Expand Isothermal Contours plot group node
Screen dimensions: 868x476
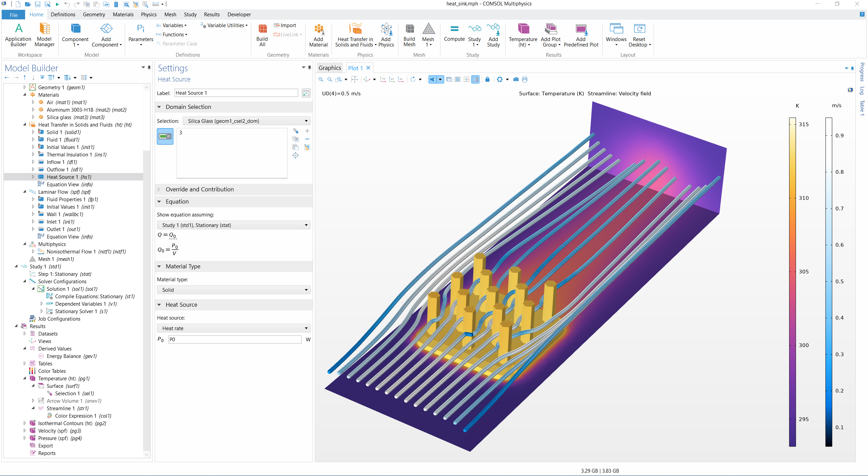(25, 423)
